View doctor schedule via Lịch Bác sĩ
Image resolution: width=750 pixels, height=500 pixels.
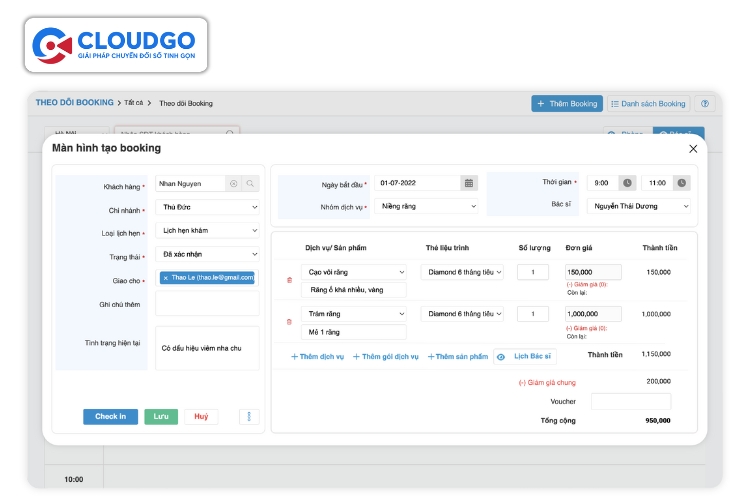tap(525, 356)
